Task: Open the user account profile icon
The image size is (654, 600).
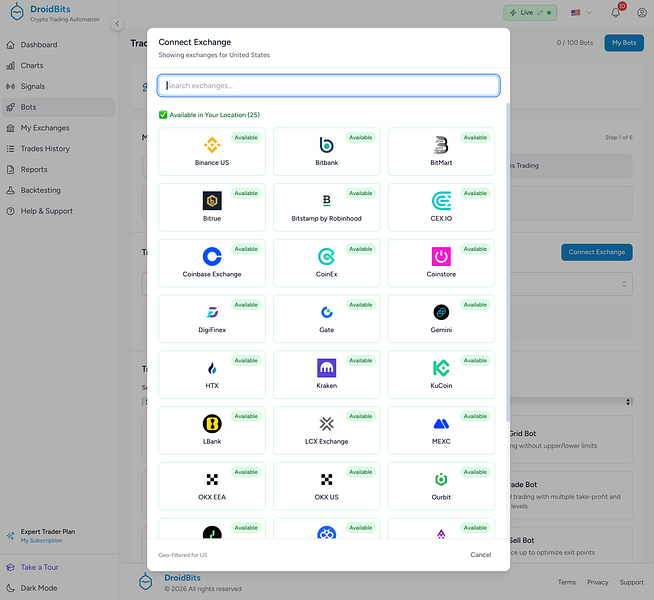Action: tap(642, 13)
